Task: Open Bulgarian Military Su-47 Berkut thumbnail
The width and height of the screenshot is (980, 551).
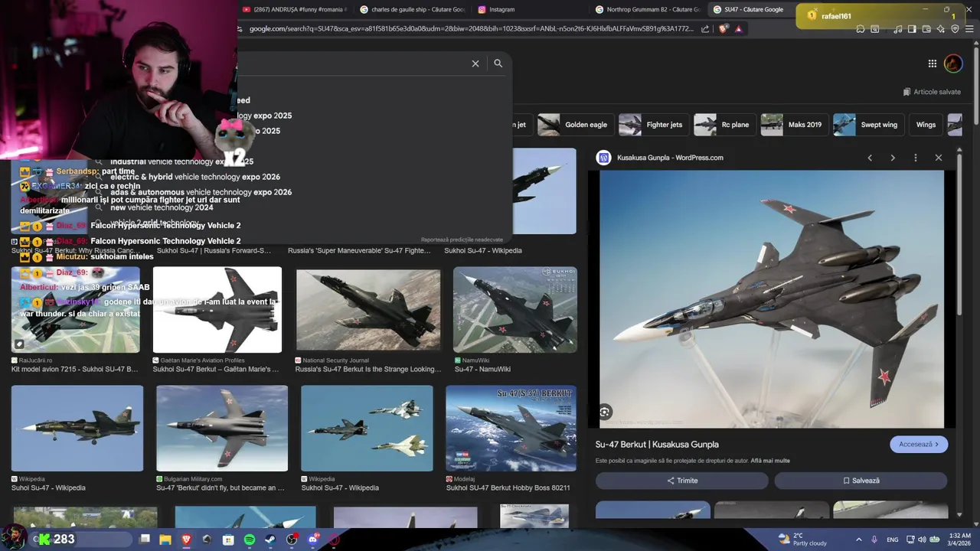Action: tap(222, 429)
